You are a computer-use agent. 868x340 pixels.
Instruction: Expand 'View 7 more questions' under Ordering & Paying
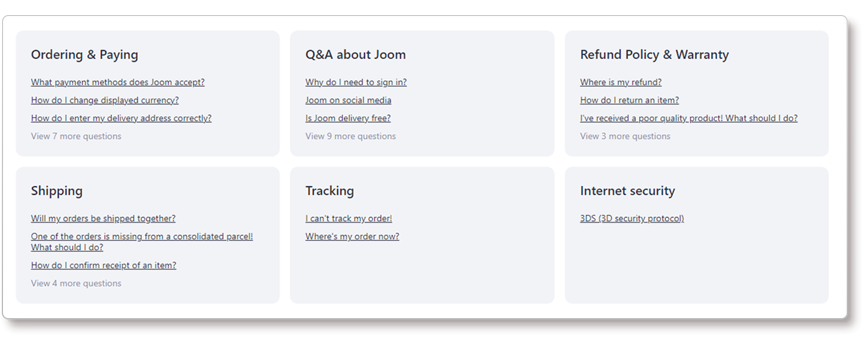tap(76, 136)
